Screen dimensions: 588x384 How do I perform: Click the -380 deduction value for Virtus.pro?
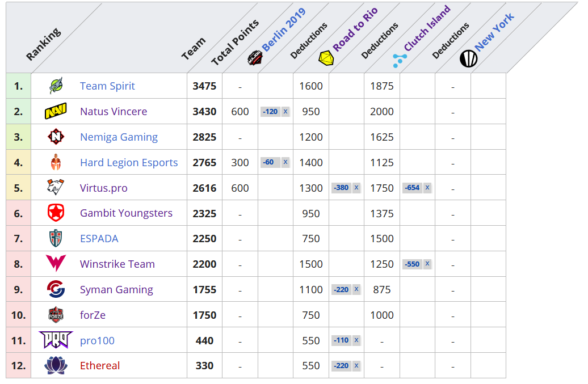(x=342, y=187)
